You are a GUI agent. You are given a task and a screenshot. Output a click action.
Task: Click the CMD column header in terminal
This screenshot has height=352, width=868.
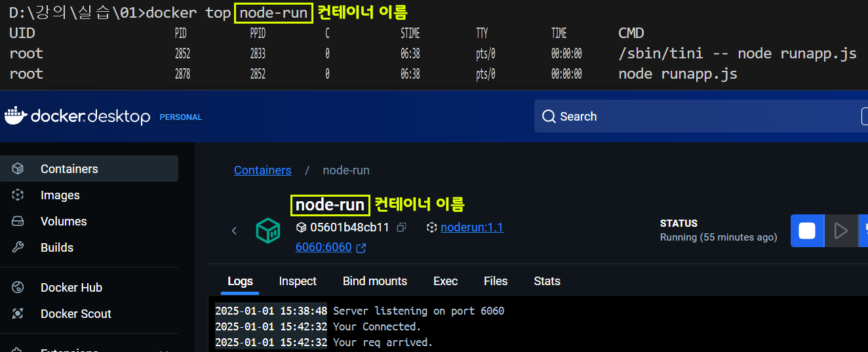point(631,33)
